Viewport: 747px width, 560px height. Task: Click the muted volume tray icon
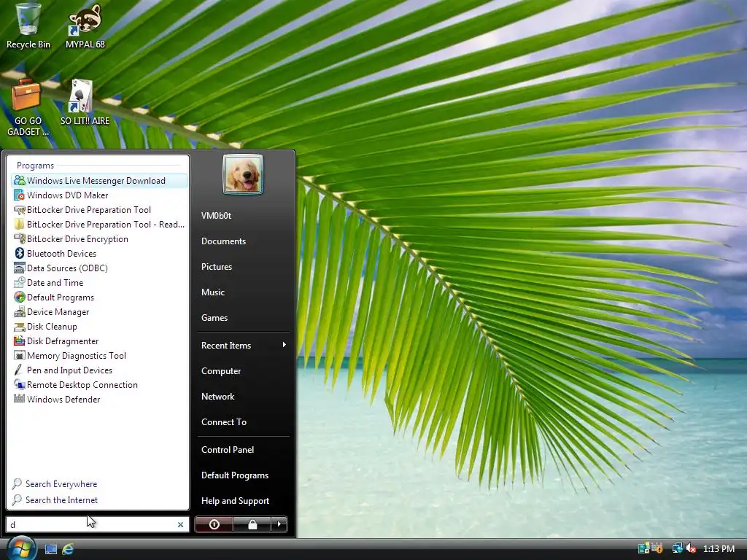692,548
